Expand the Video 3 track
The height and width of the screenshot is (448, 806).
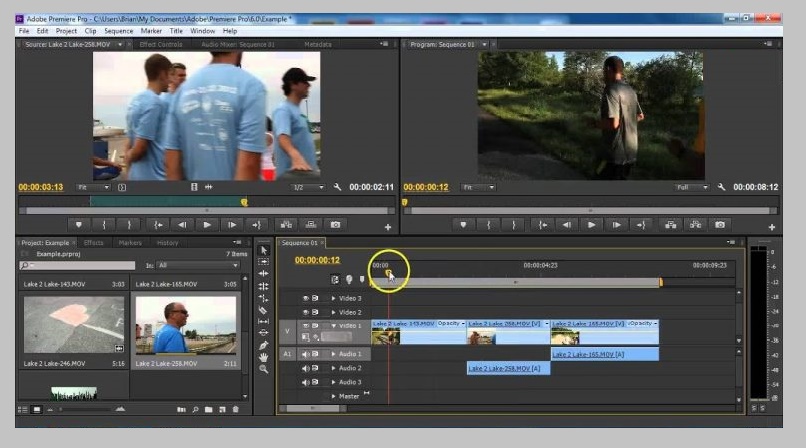(333, 298)
